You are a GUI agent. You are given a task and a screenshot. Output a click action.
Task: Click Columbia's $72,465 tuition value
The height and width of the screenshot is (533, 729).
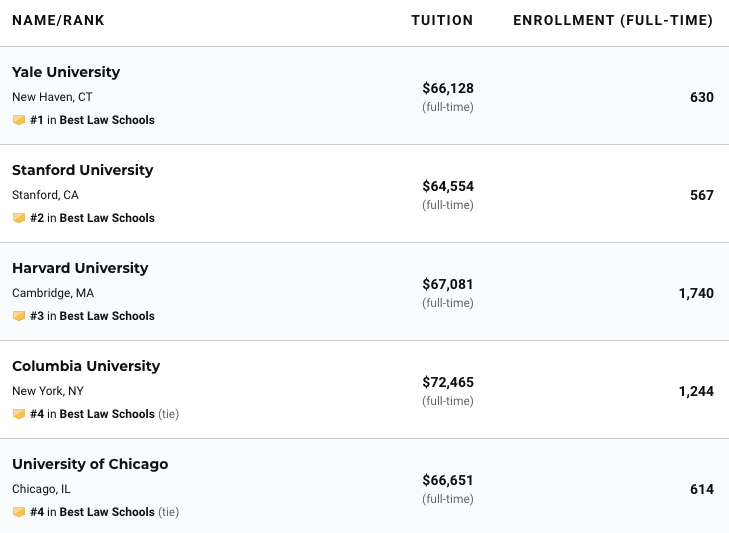pos(448,382)
